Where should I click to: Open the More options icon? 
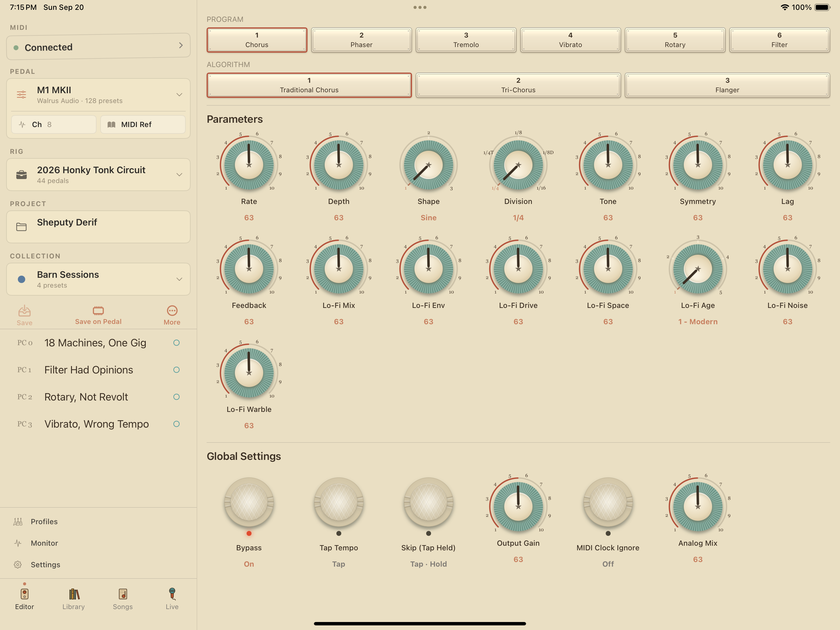(x=172, y=310)
